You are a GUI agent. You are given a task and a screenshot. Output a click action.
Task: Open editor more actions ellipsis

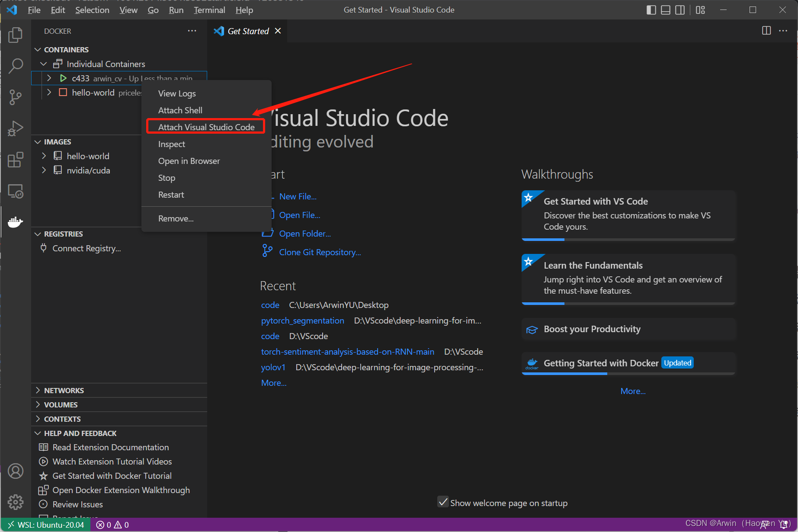pos(783,31)
